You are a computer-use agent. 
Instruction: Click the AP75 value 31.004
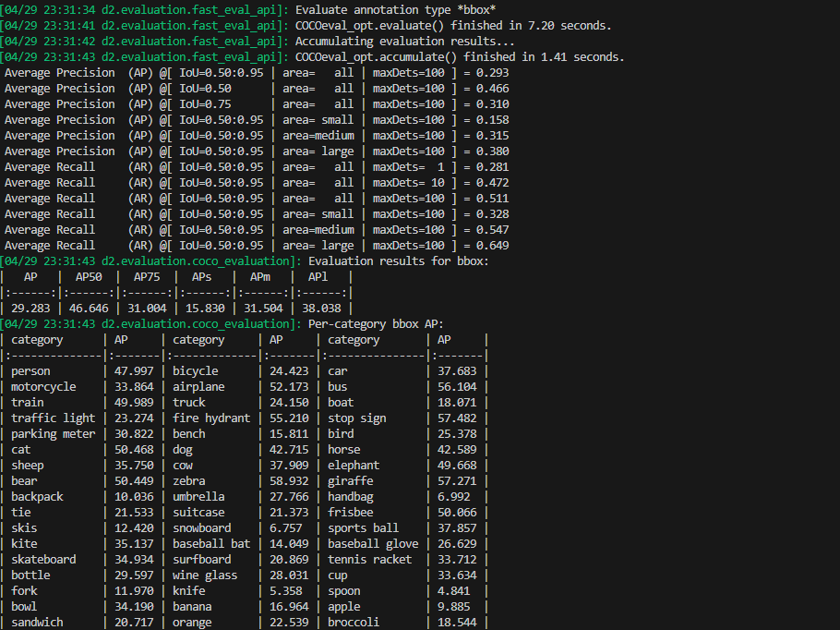147,309
